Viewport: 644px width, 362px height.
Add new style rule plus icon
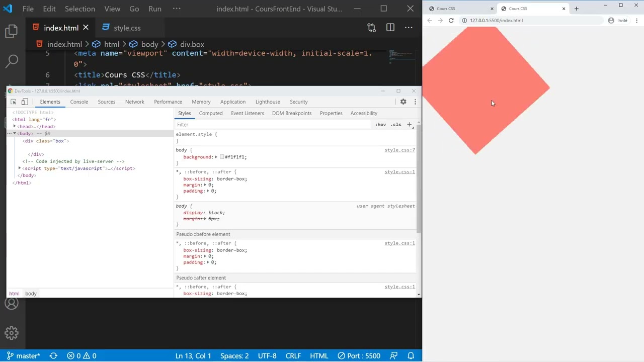coord(409,124)
